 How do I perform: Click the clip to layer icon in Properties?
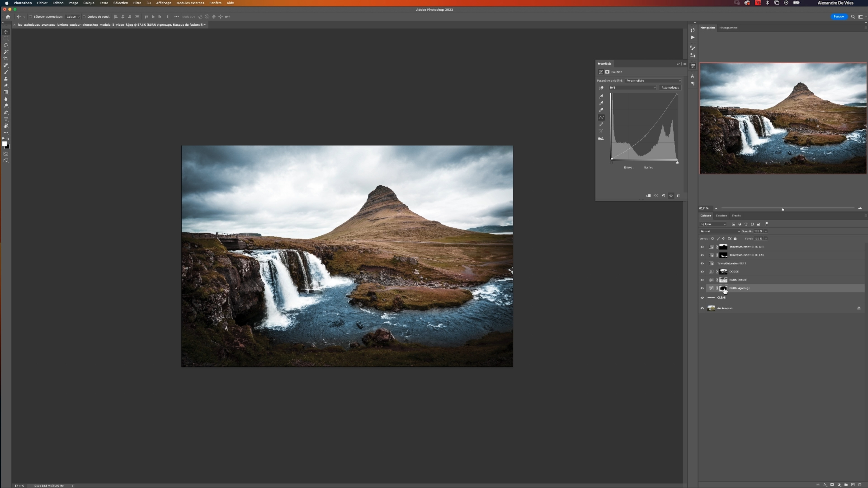point(648,196)
